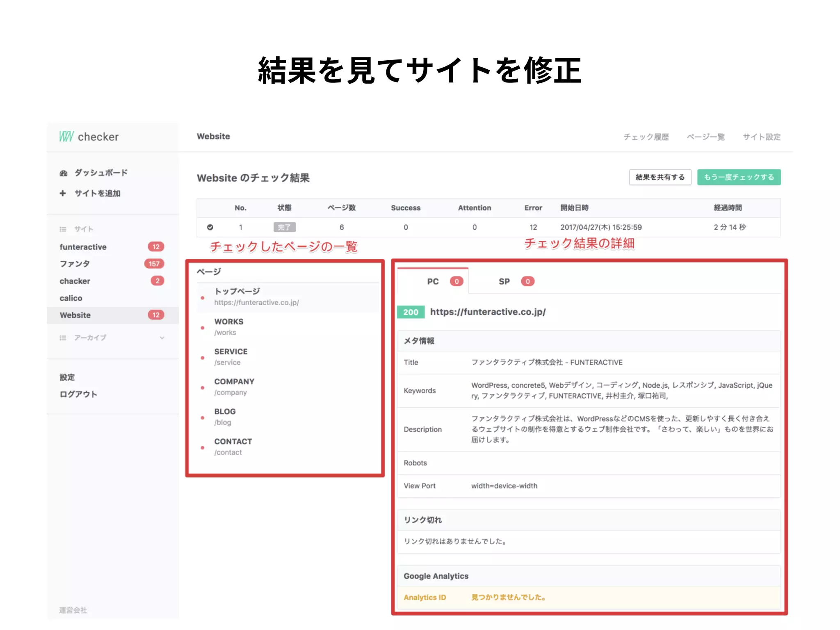Image resolution: width=840 pixels, height=630 pixels.
Task: Expand the アーカイブ chevron
Action: (162, 338)
